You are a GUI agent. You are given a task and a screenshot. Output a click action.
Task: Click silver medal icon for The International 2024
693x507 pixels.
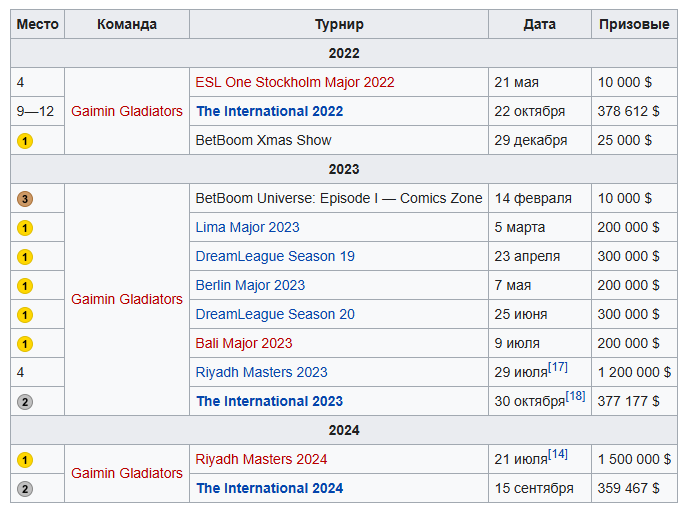click(25, 489)
